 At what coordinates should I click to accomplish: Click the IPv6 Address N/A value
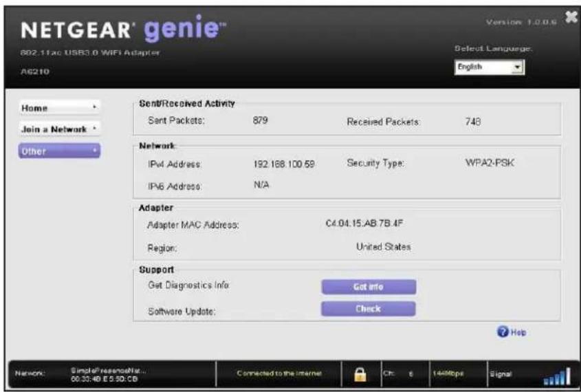click(x=261, y=185)
